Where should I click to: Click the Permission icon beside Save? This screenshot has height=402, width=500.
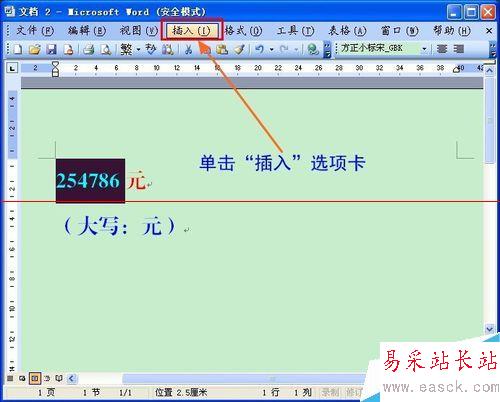click(68, 49)
